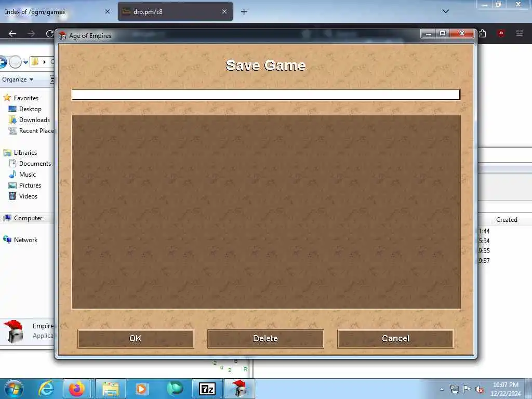Show hidden system tray icons

pyautogui.click(x=442, y=389)
